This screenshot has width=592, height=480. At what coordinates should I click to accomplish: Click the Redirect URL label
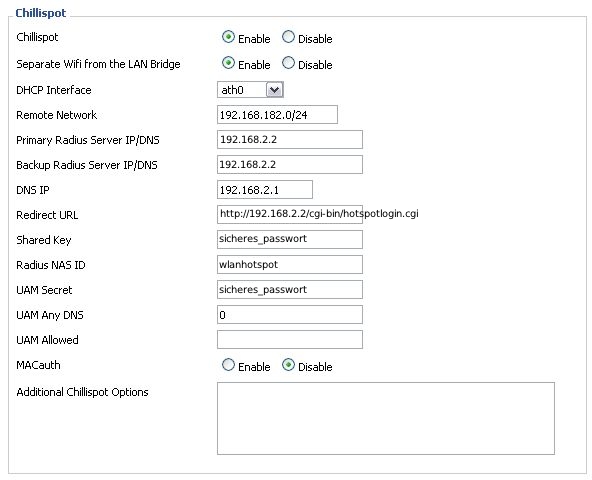point(47,215)
